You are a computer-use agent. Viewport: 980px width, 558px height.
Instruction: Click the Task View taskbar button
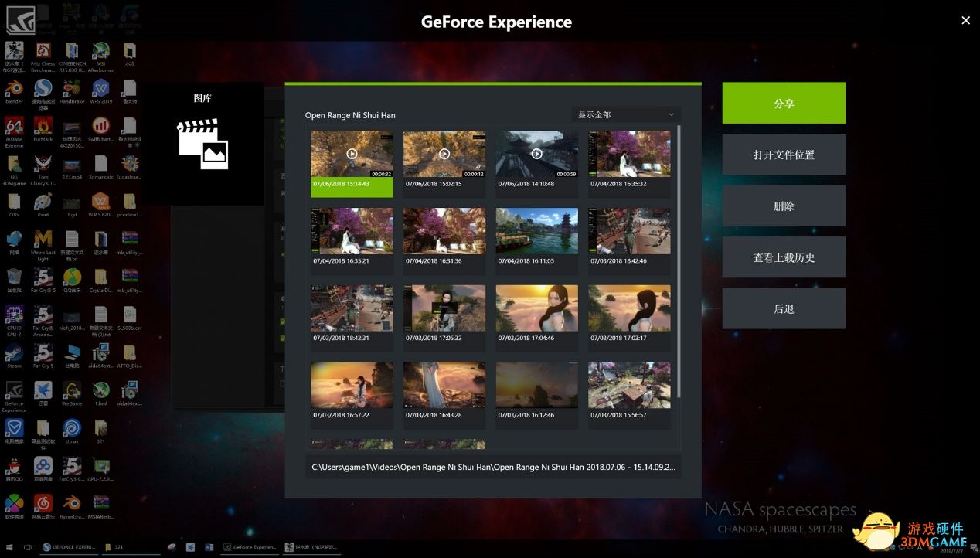[28, 547]
